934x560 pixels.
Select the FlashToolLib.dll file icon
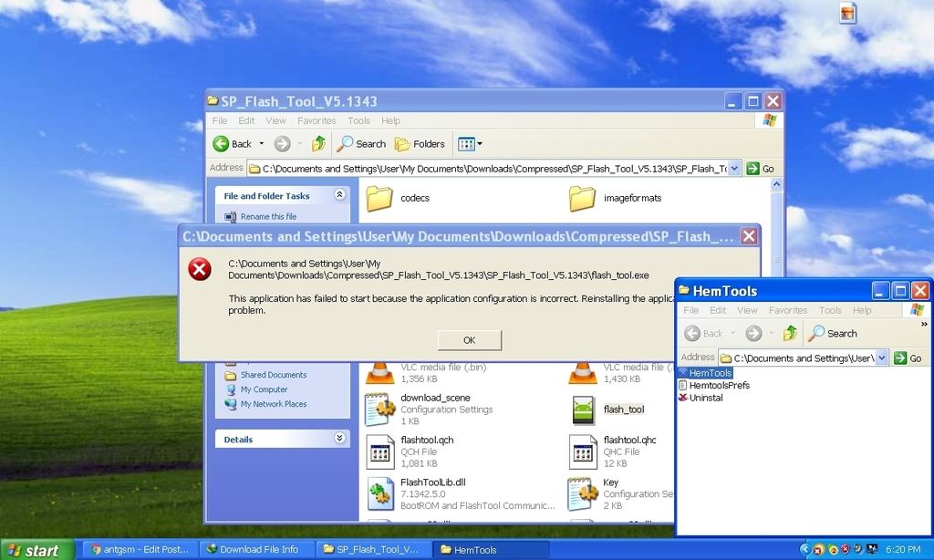pos(379,493)
